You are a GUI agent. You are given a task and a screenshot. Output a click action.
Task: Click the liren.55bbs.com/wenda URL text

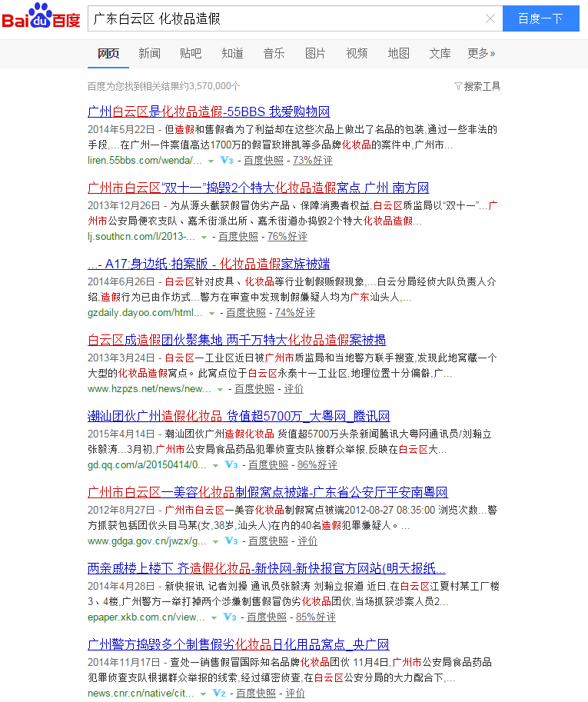(145, 160)
